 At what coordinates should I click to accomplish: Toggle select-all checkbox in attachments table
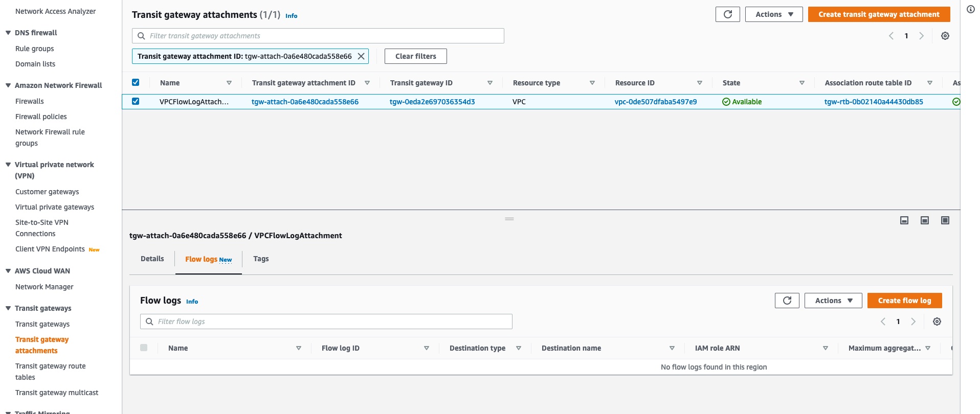136,82
